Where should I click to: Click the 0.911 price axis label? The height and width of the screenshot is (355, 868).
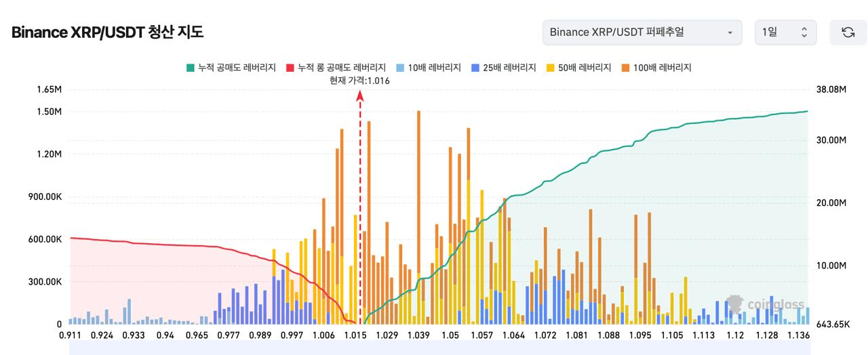[71, 335]
